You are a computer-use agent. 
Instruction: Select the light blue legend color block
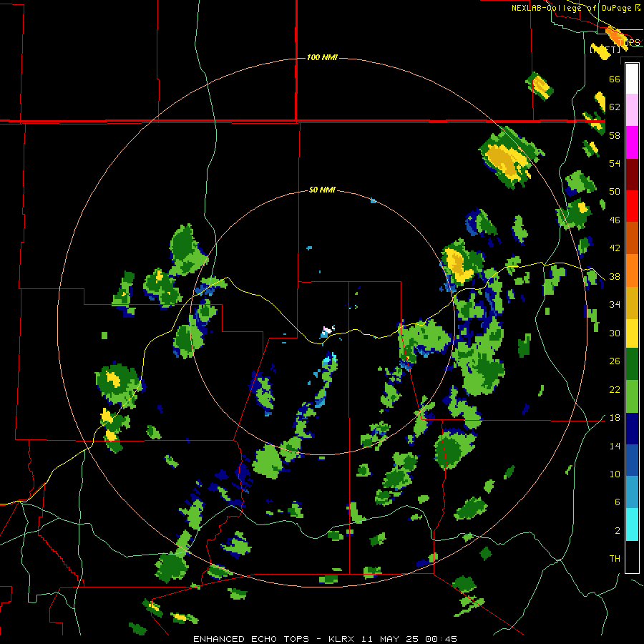(632, 492)
